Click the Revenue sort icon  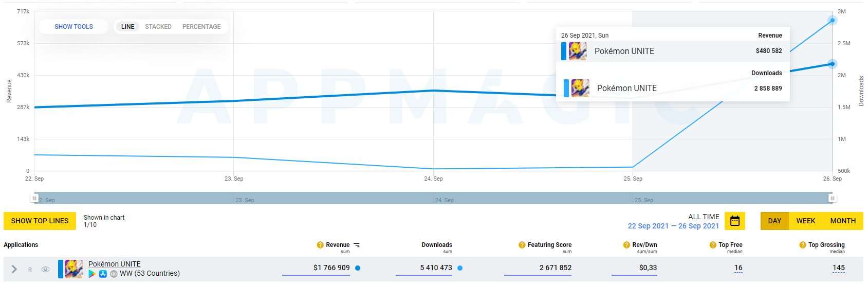click(x=357, y=245)
